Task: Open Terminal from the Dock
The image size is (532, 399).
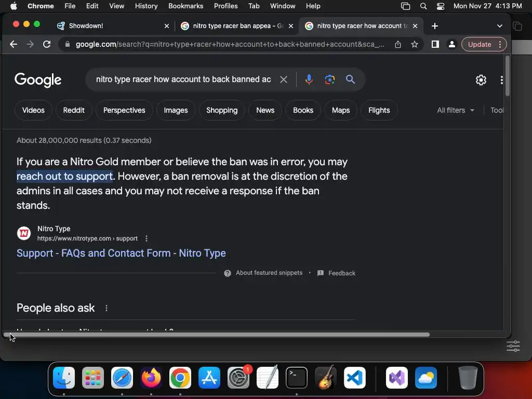Action: tap(297, 378)
